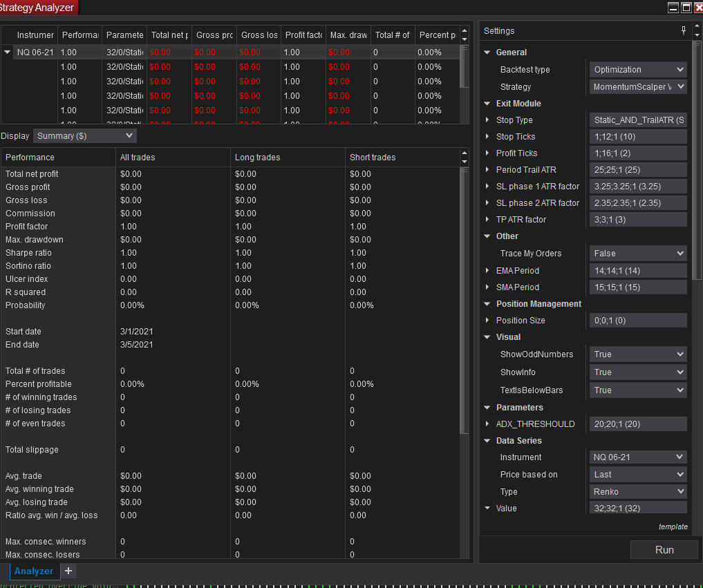Expand the Profit Ticks property
The image size is (703, 588).
[487, 153]
